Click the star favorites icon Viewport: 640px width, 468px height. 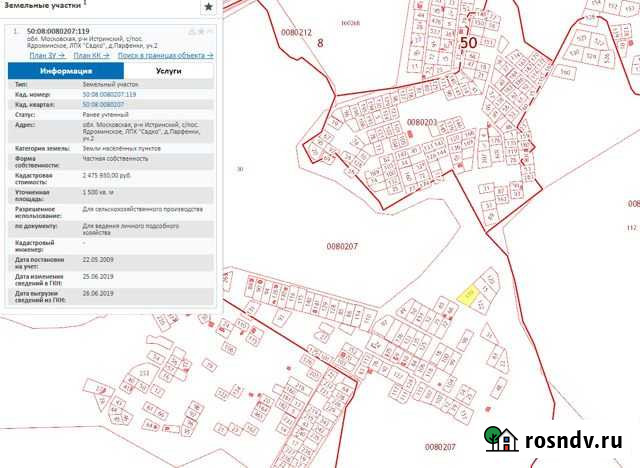point(208,7)
